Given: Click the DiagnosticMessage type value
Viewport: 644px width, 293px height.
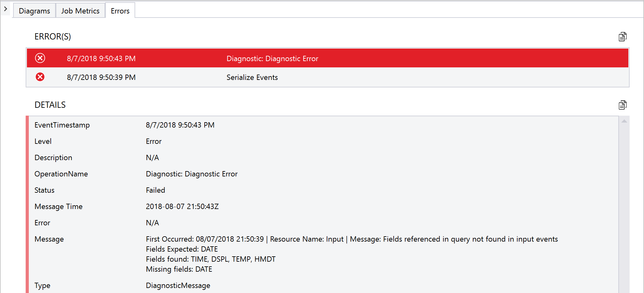Looking at the screenshot, I should coord(178,285).
